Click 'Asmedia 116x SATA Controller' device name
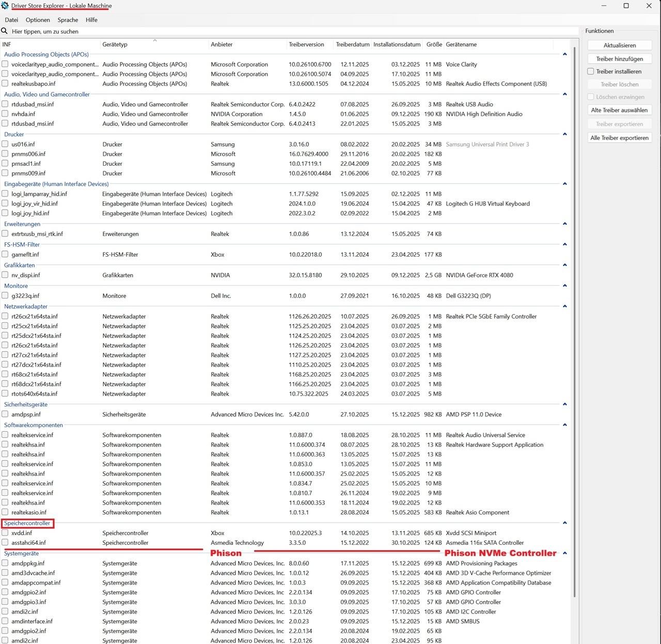Image resolution: width=661 pixels, height=644 pixels. pos(484,543)
